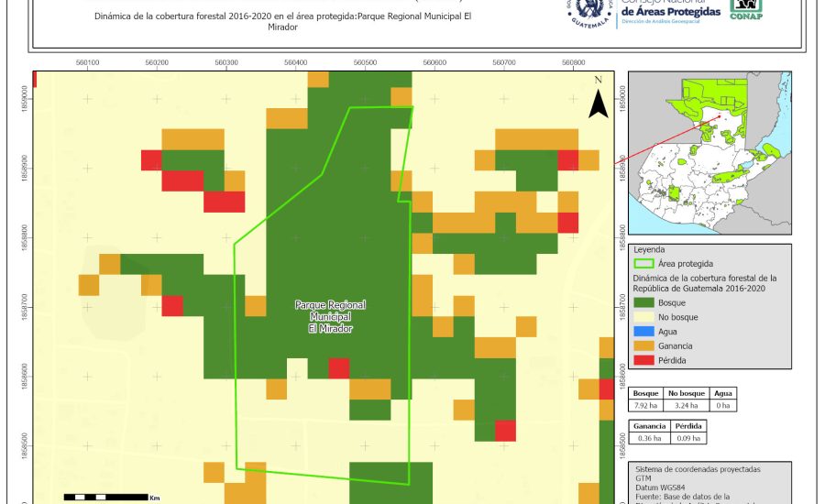Choose the orange Ganancia legend swatch
This screenshot has width=825, height=504.
(643, 346)
